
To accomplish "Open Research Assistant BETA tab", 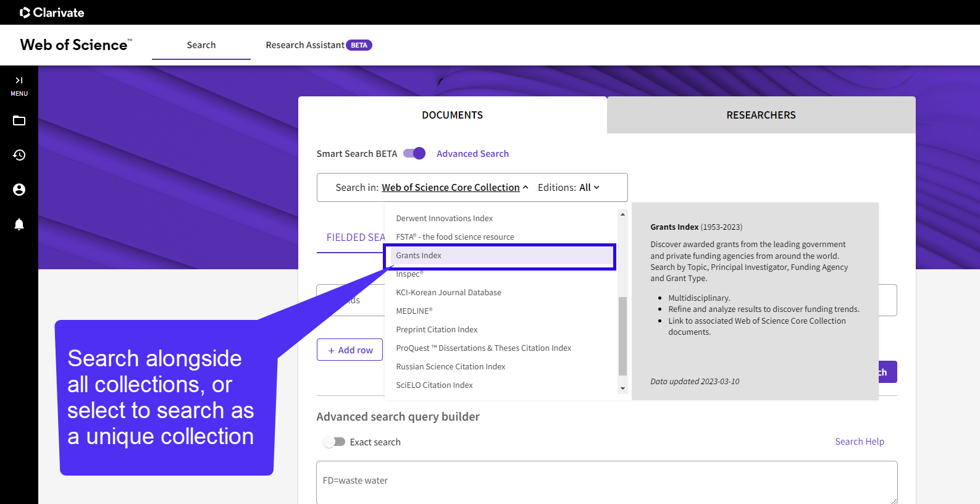I will [x=319, y=45].
